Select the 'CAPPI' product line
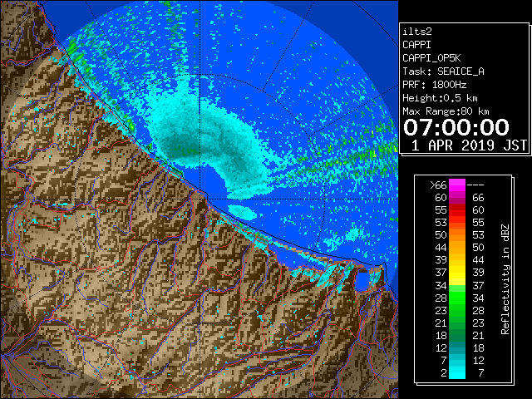The width and height of the screenshot is (532, 399). (416, 45)
